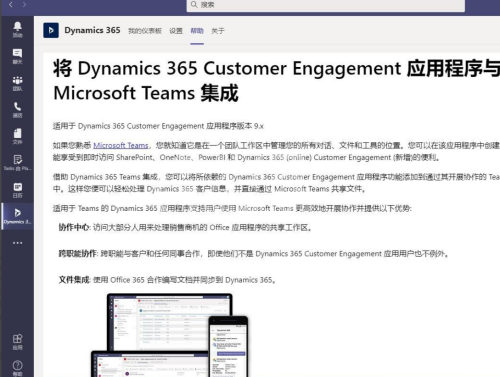Viewport: 500px width, 377px height.
Task: Click the 文件集成 bold label
Action: pos(74,280)
